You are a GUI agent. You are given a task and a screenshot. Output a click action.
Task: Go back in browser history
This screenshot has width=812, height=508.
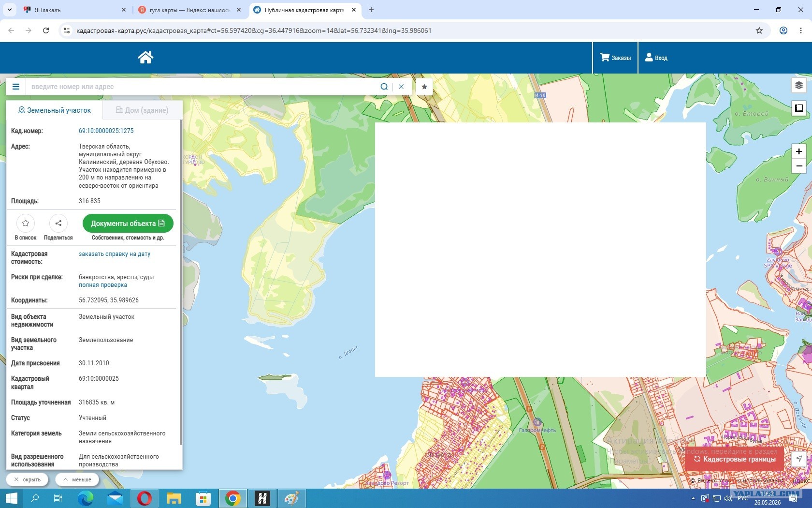point(11,30)
